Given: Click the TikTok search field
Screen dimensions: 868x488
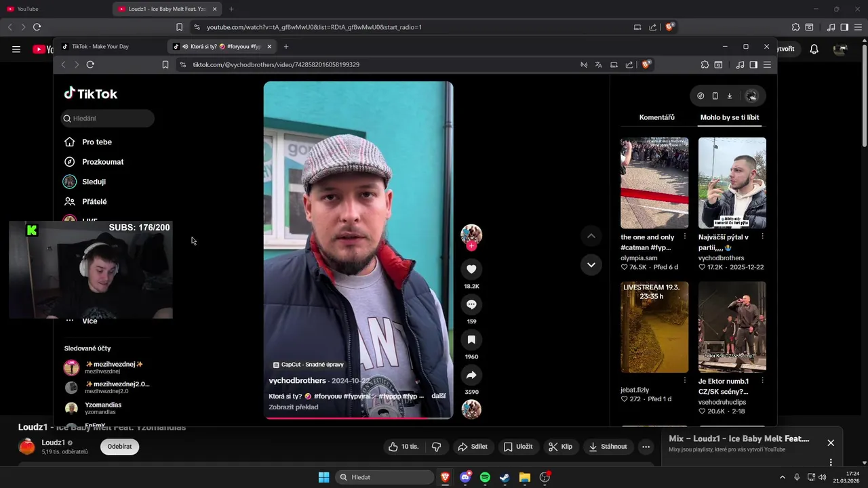Looking at the screenshot, I should [108, 118].
